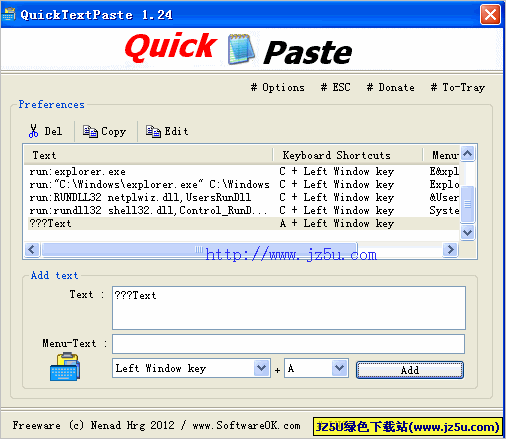Close the QuickTextPaste window
Screen dimensions: 506x439
pyautogui.click(x=490, y=15)
